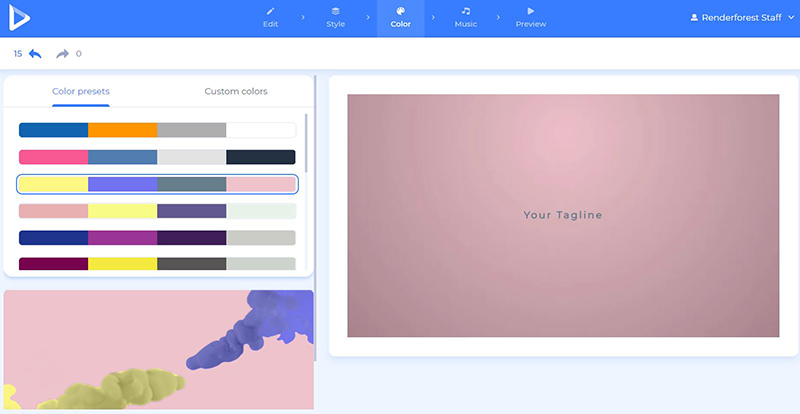Screen dimensions: 800x414
Task: Click the Edit pencil icon
Action: (x=270, y=11)
